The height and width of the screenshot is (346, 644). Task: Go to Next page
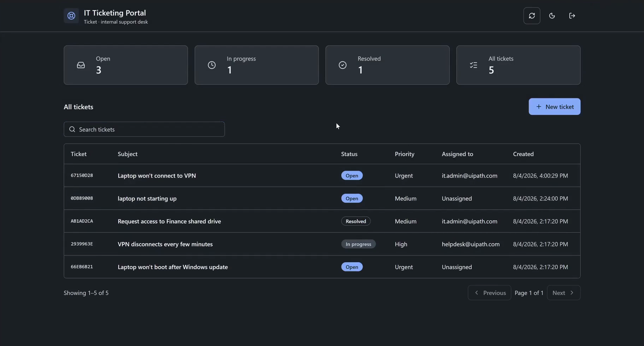pos(564,293)
